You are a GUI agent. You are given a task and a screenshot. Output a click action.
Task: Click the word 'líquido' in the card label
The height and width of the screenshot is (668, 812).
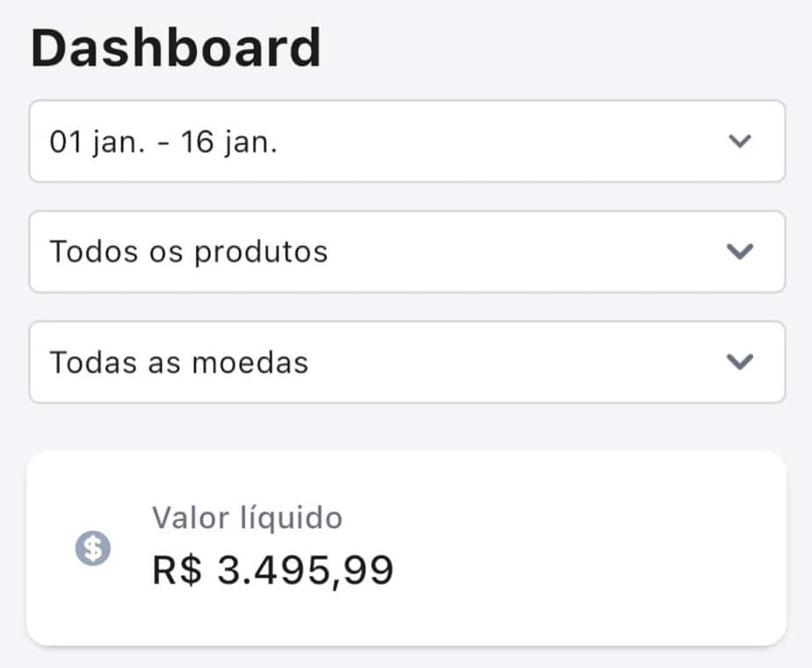point(292,518)
